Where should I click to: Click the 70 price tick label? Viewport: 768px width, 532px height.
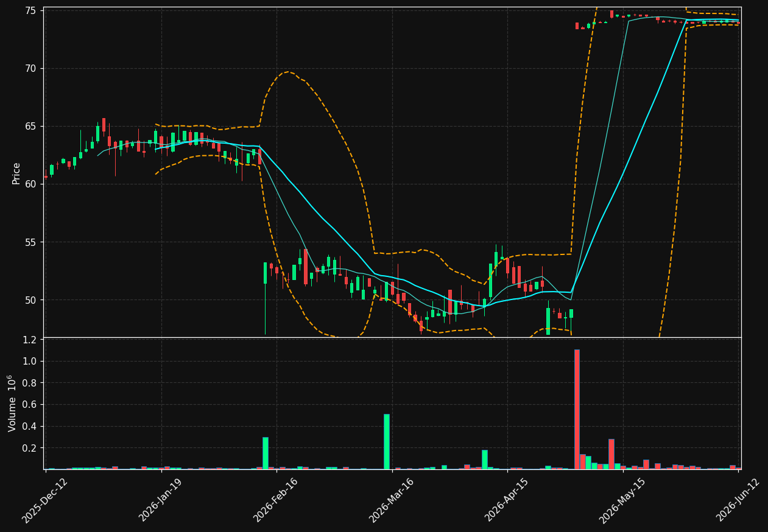point(30,69)
